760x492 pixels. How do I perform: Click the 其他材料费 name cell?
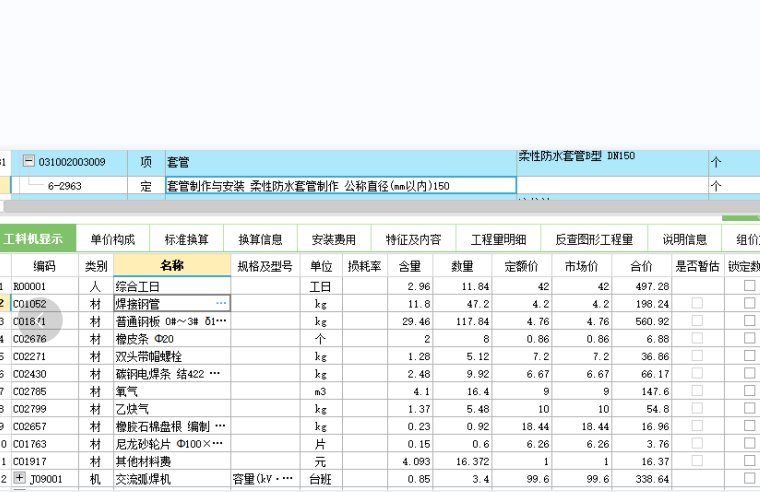172,461
